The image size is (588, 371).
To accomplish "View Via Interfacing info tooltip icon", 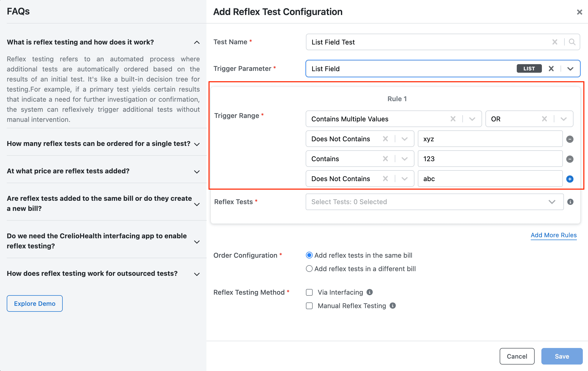I will (x=370, y=292).
